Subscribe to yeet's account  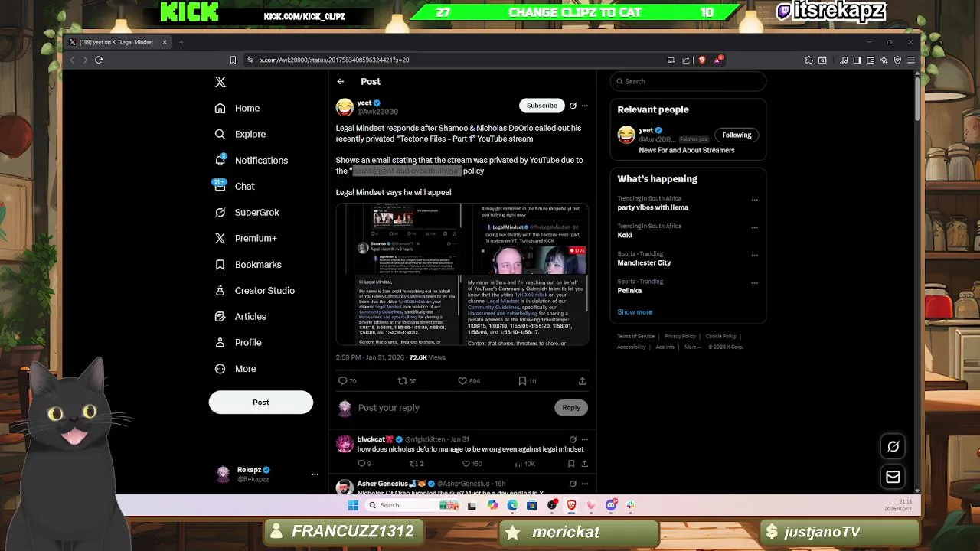541,106
